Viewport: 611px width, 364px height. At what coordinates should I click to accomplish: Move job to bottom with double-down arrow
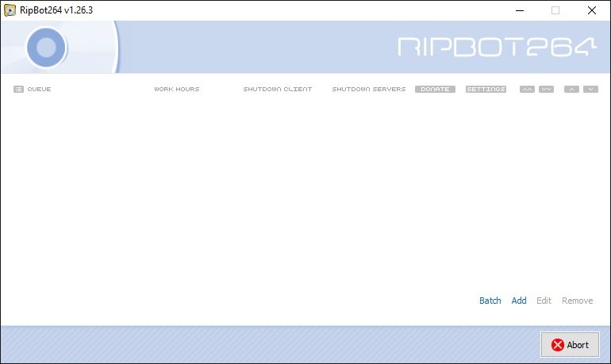546,90
